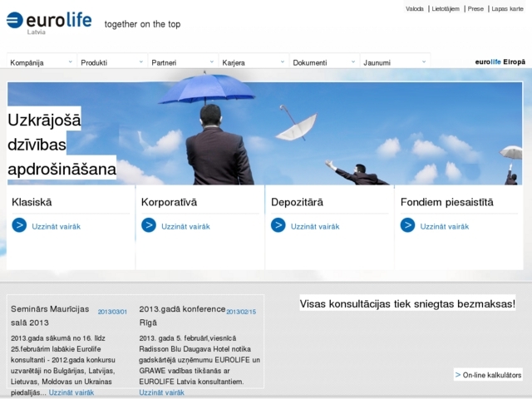Click the Klasiskā heading

[32, 202]
